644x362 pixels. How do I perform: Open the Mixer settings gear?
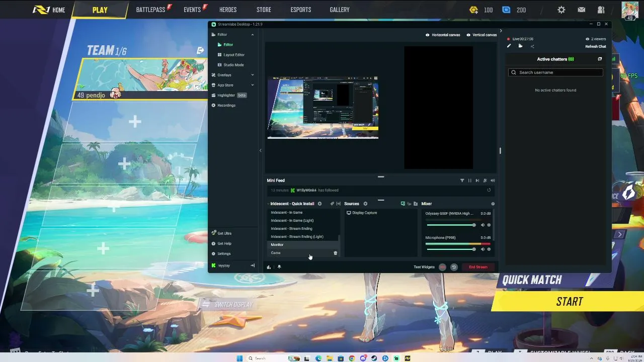[x=493, y=204]
